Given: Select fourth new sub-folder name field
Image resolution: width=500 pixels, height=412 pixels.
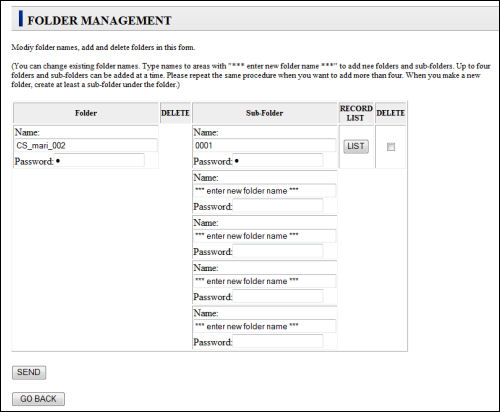Looking at the screenshot, I should tap(265, 326).
